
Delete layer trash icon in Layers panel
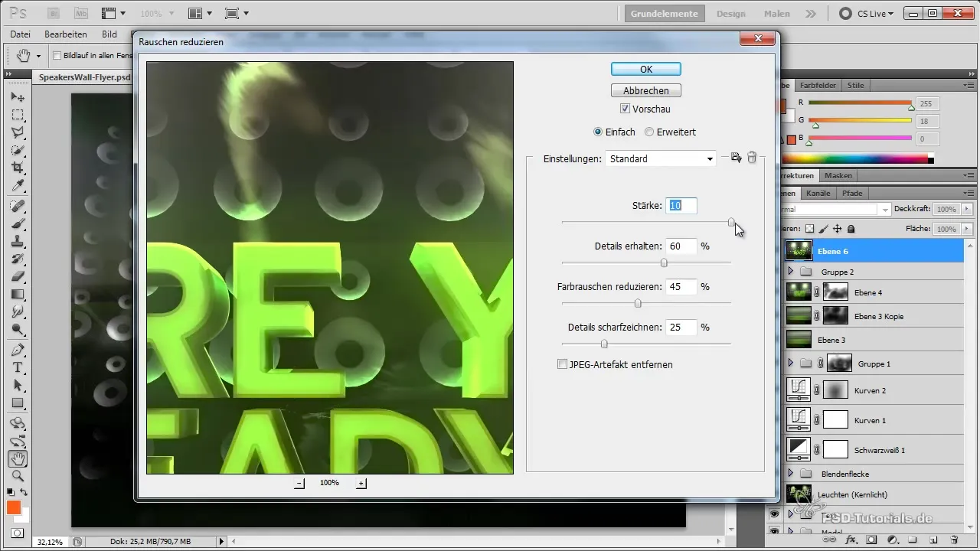[954, 540]
